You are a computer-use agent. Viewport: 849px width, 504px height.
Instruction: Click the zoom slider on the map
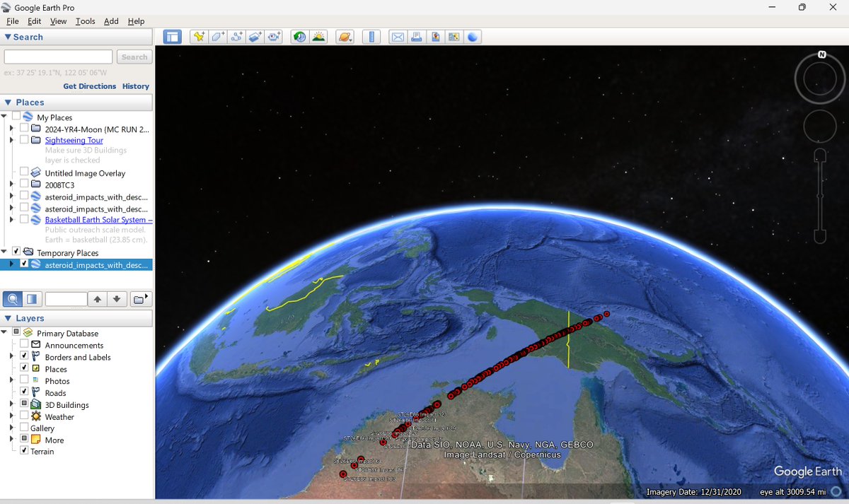[x=820, y=196]
